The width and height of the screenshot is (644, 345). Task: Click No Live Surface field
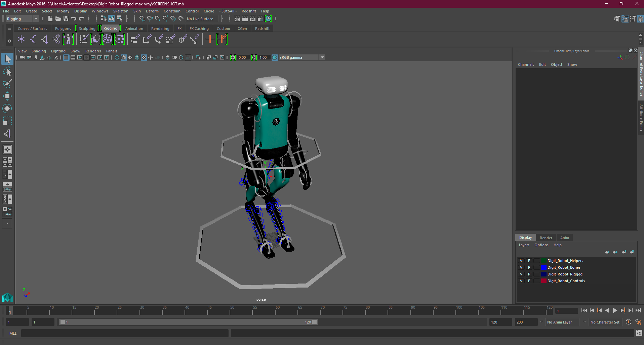point(201,19)
